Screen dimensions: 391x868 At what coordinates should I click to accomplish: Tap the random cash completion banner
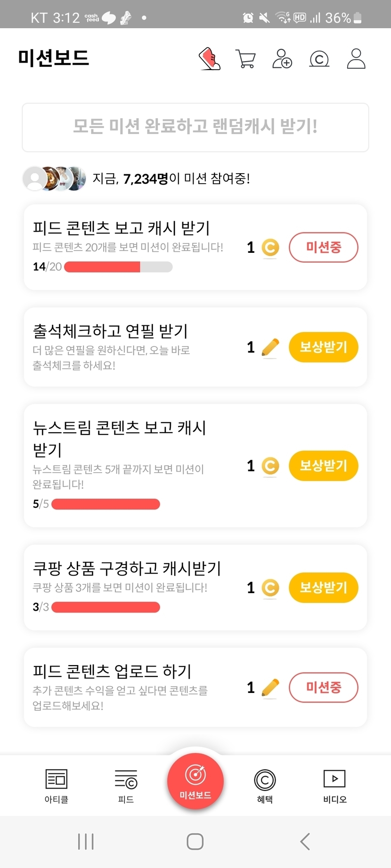195,127
